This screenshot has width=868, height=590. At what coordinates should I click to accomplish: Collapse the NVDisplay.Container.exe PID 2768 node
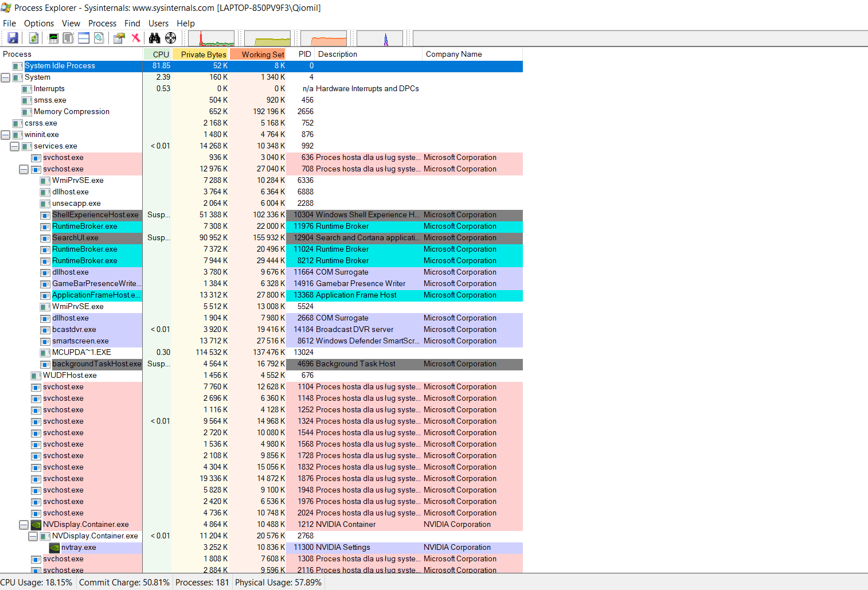[x=33, y=536]
